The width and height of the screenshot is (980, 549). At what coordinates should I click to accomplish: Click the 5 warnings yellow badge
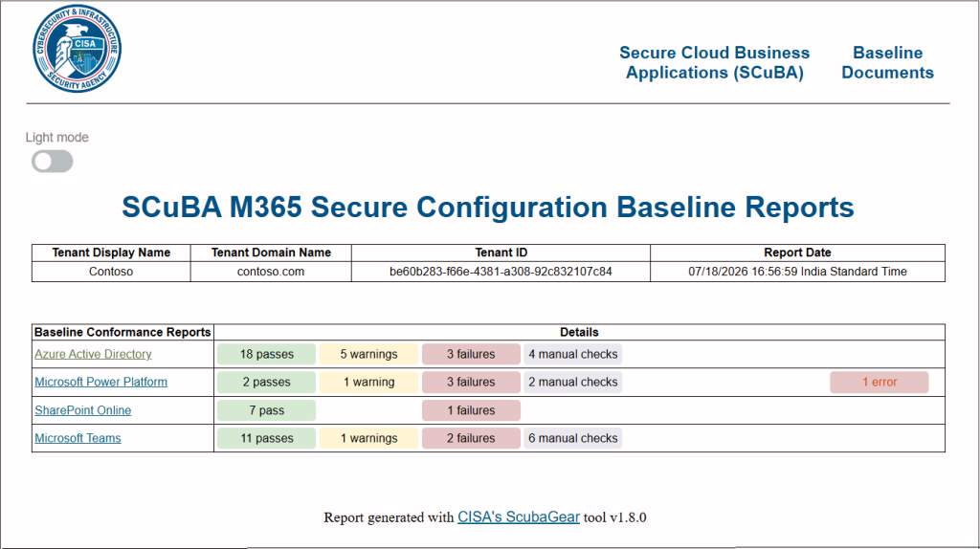(x=368, y=354)
